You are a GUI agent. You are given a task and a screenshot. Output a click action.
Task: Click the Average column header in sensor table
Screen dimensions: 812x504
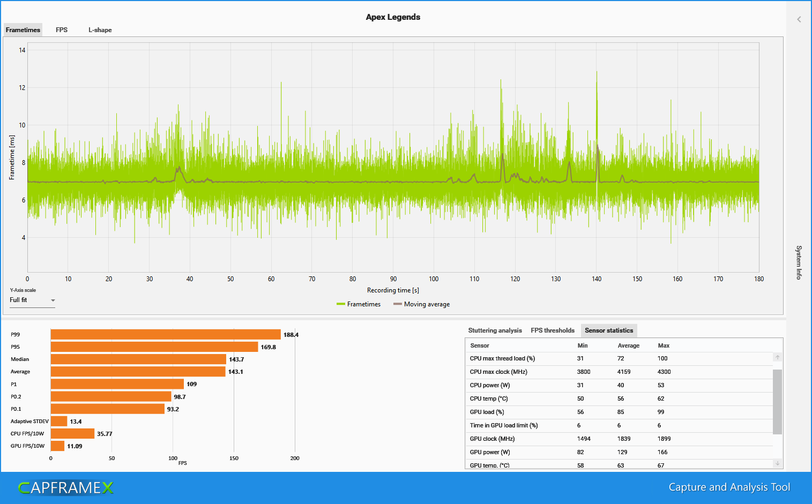tap(629, 345)
